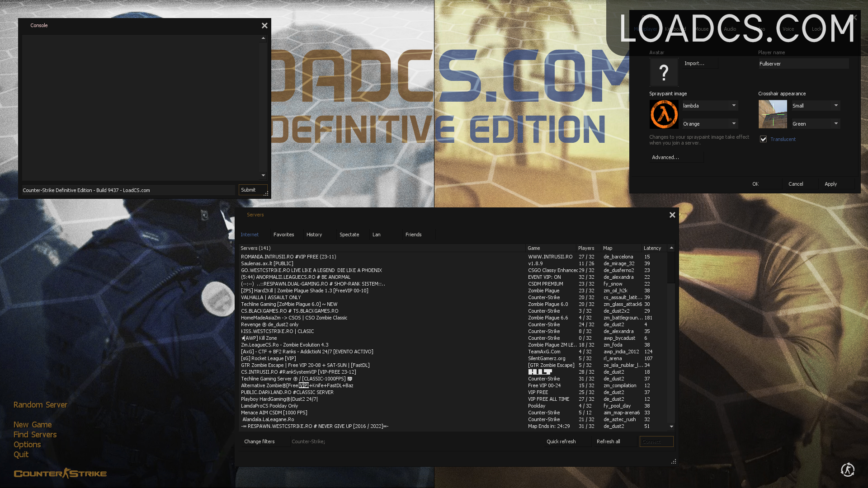Open the Green crosshair color dropdown
The height and width of the screenshot is (488, 868).
pos(816,124)
